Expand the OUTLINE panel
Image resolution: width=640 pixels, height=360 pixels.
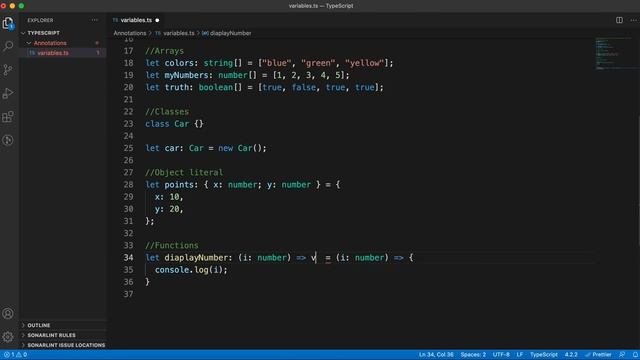pos(39,325)
